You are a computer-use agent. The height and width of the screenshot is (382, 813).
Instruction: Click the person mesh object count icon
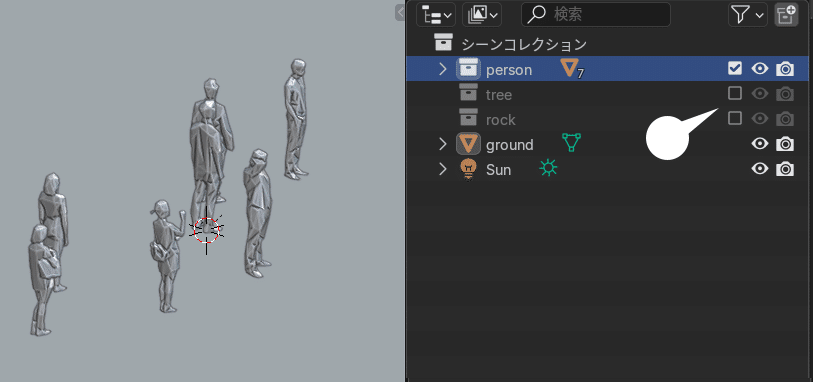point(572,69)
